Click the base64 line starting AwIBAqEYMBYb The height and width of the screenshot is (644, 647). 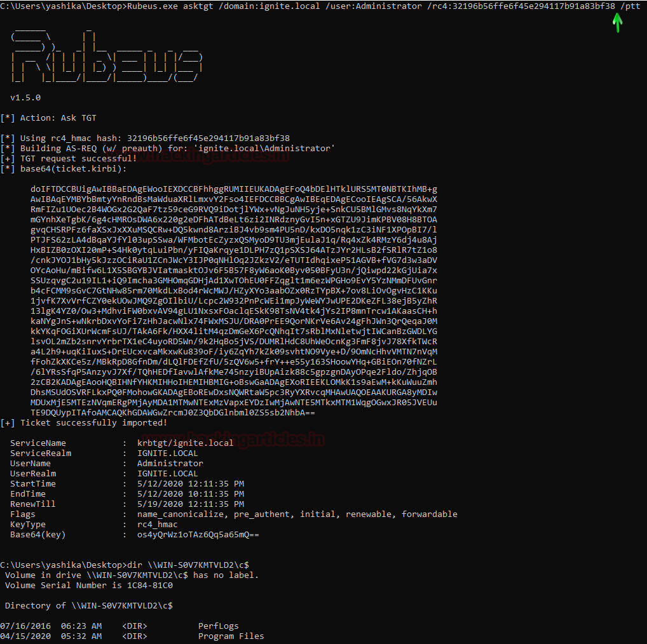pos(234,199)
